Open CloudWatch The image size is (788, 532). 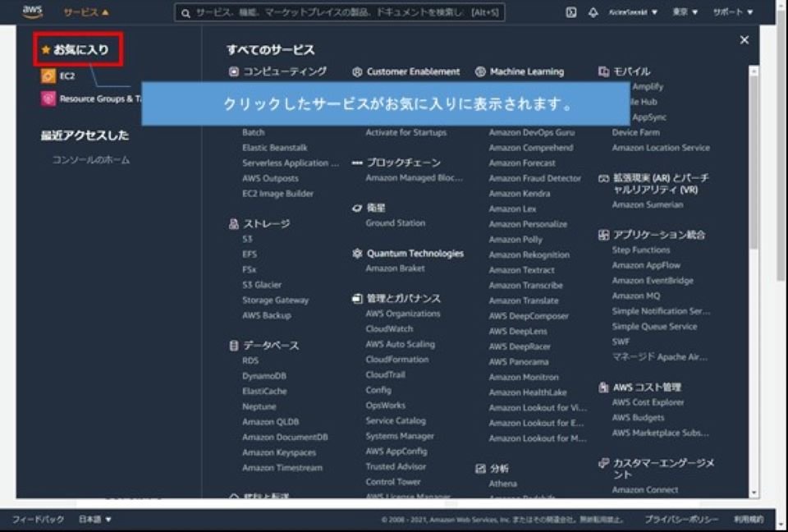(x=389, y=329)
